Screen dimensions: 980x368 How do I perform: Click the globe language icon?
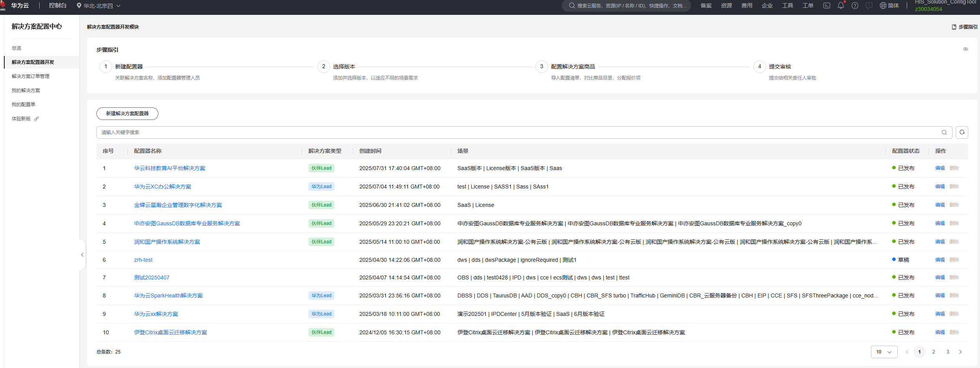click(x=883, y=5)
